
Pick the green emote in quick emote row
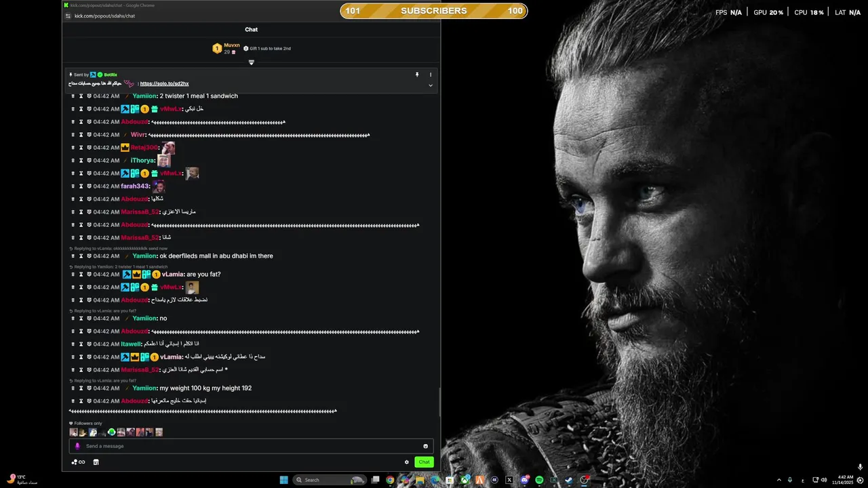click(x=112, y=432)
